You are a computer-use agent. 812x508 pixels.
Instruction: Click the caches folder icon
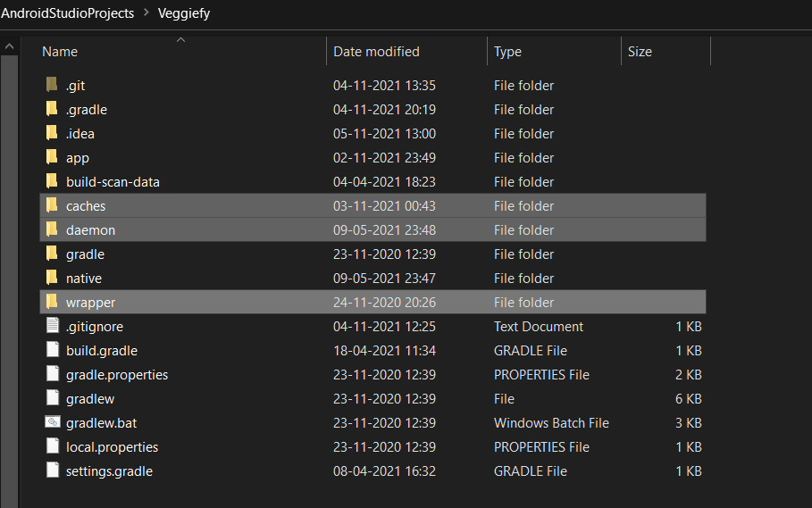[52, 205]
